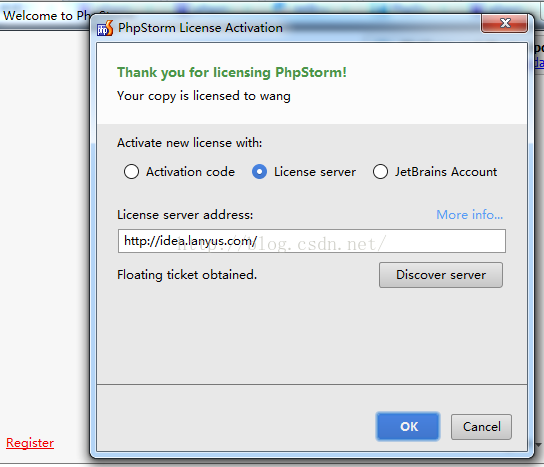This screenshot has width=544, height=467.
Task: Cancel the license activation dialog
Action: [x=481, y=427]
